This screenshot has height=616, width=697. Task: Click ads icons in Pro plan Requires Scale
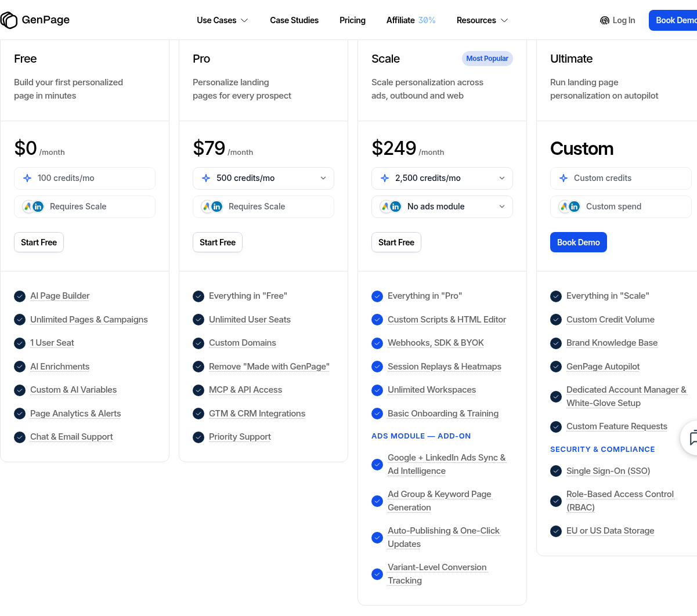pos(212,206)
